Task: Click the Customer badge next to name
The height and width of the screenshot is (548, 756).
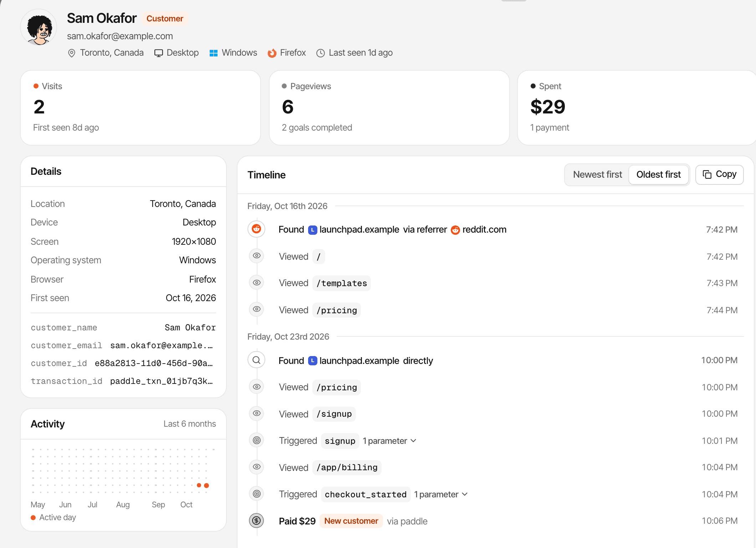Action: click(x=165, y=19)
